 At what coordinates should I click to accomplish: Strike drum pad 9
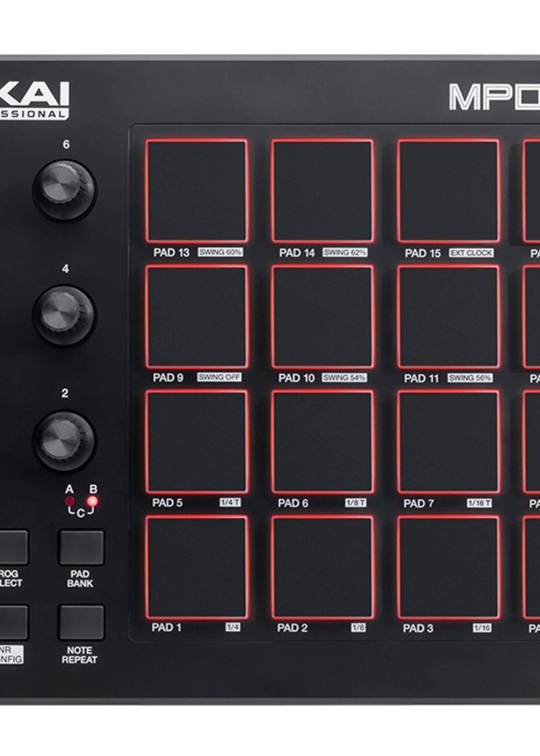197,316
